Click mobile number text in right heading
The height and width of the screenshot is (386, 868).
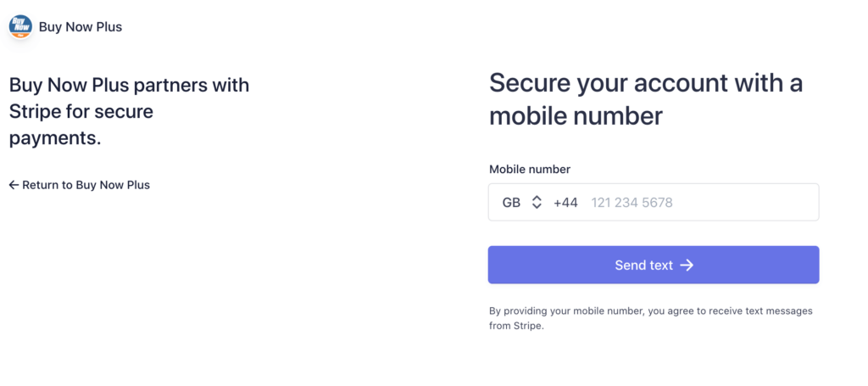[x=576, y=116]
